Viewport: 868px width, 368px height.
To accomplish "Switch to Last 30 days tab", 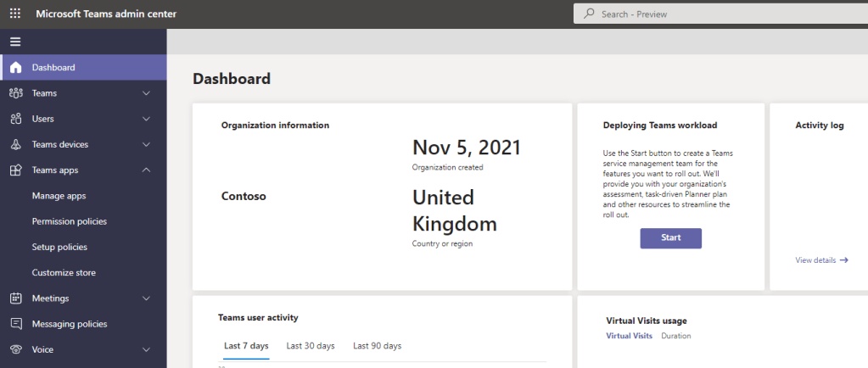I will tap(311, 346).
